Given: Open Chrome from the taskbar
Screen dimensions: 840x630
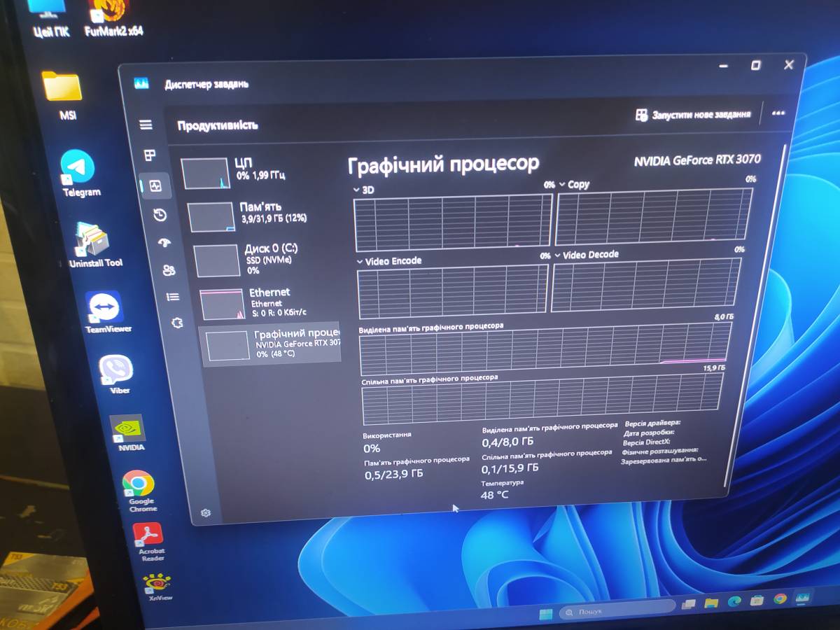Looking at the screenshot, I should click(x=780, y=598).
